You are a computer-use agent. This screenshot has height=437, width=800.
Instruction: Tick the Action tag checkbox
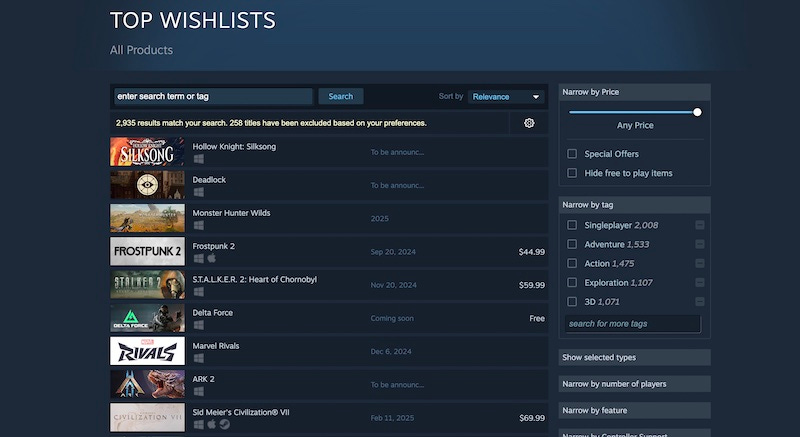pos(572,263)
